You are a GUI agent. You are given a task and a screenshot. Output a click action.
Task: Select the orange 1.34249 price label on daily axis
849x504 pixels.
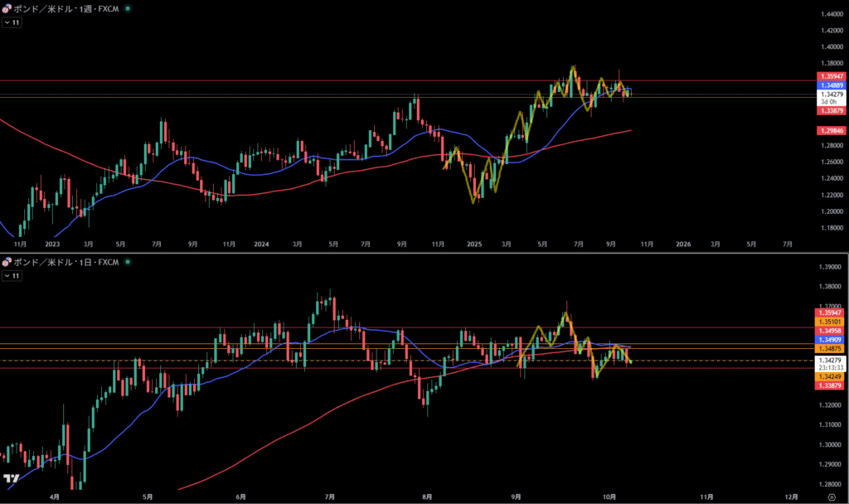click(832, 376)
